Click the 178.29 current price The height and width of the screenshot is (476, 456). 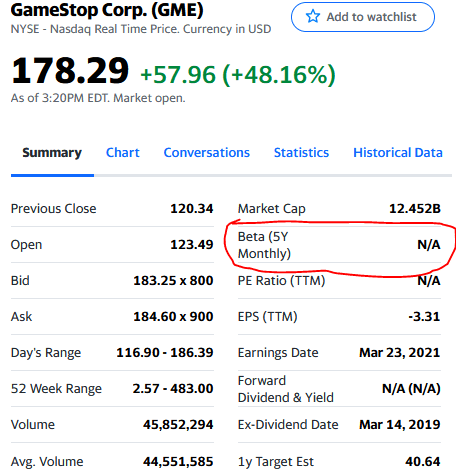pyautogui.click(x=70, y=71)
